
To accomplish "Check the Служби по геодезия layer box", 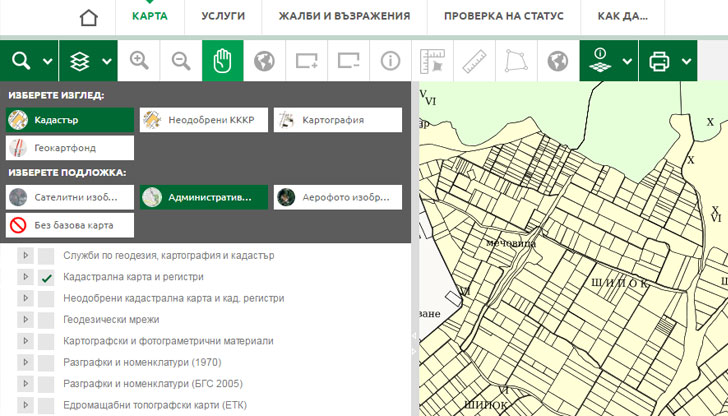I will coord(46,256).
